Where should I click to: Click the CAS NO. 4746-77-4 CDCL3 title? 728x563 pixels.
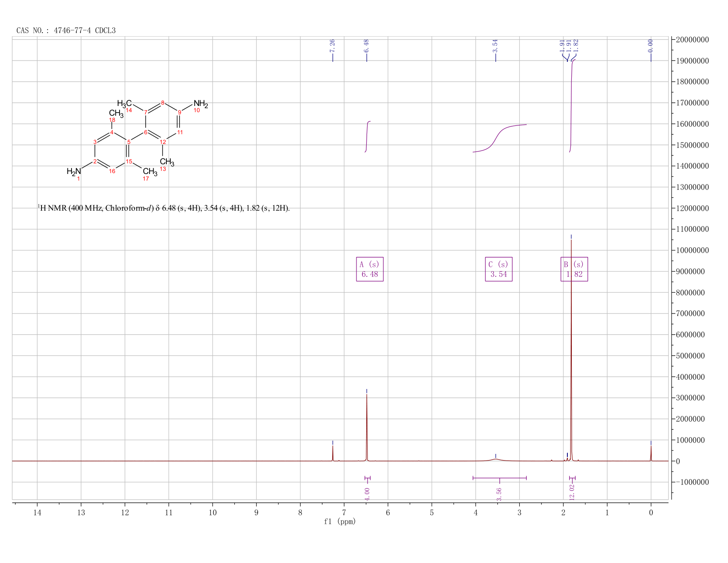pyautogui.click(x=66, y=30)
